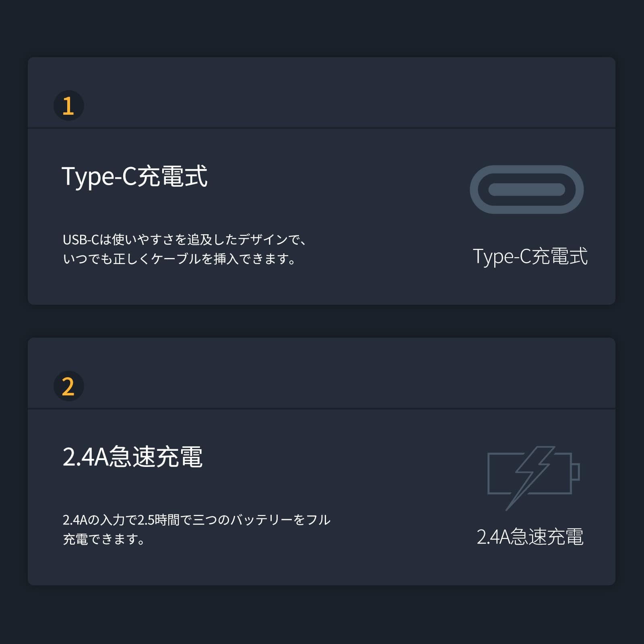Click the divider line below badge 2

(321, 409)
